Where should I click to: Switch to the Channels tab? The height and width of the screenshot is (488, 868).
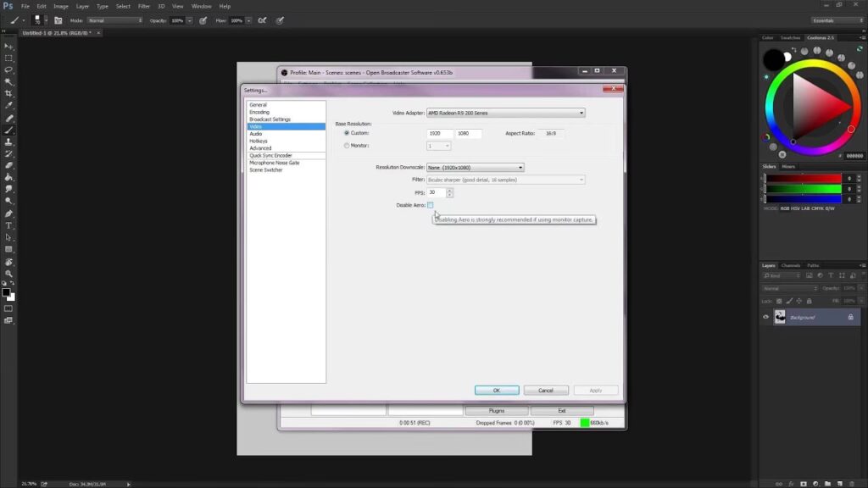click(x=790, y=265)
